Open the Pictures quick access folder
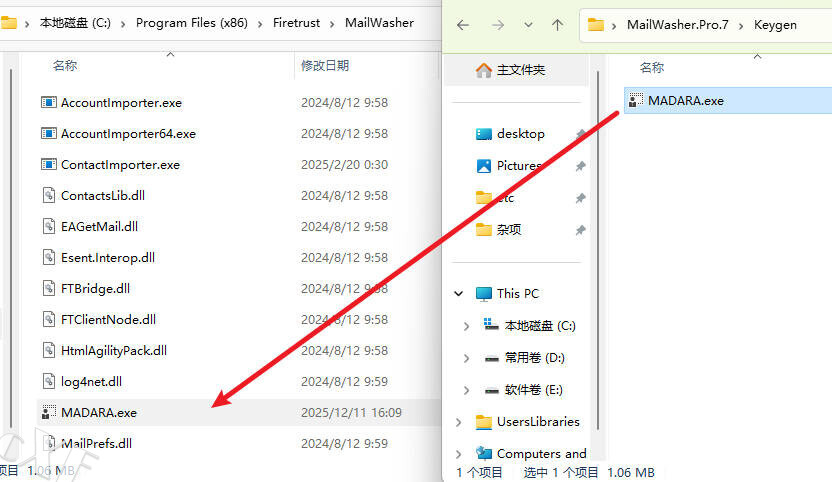This screenshot has width=832, height=482. 518,165
